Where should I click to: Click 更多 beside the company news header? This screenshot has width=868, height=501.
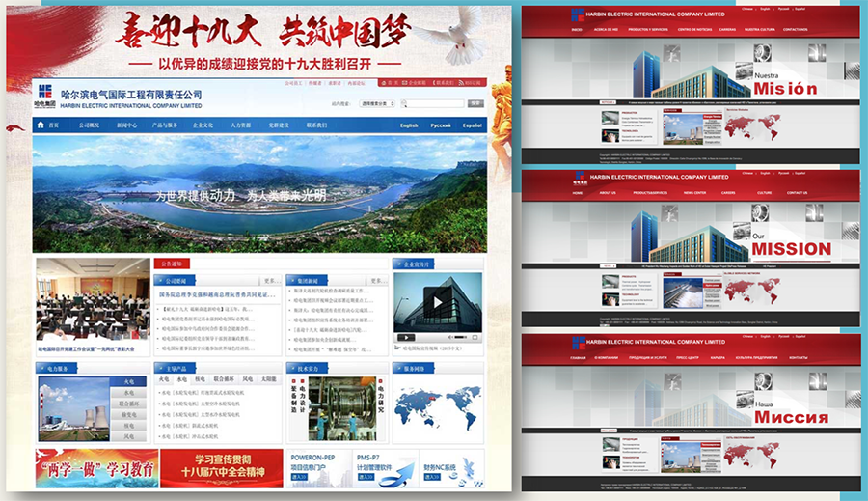click(x=269, y=281)
